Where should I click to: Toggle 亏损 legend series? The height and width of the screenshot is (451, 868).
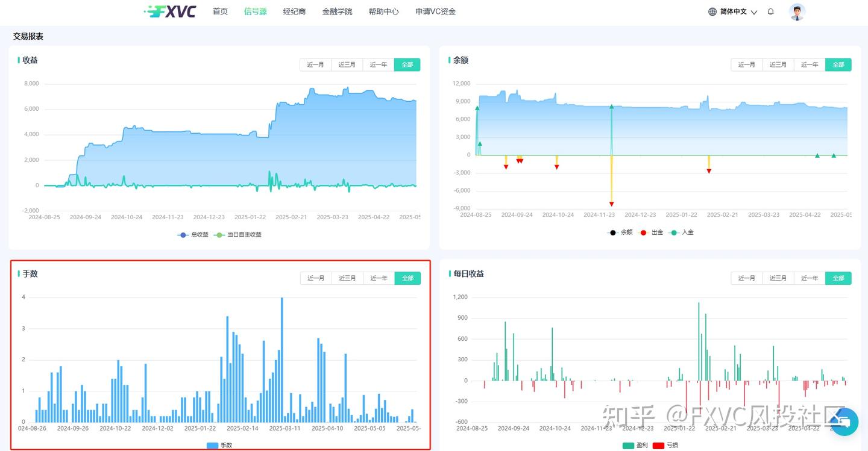pos(665,446)
